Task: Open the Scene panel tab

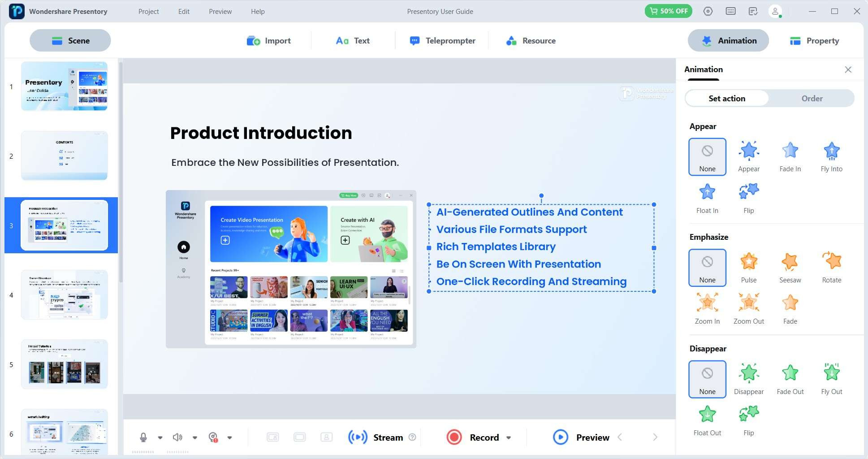Action: click(70, 40)
